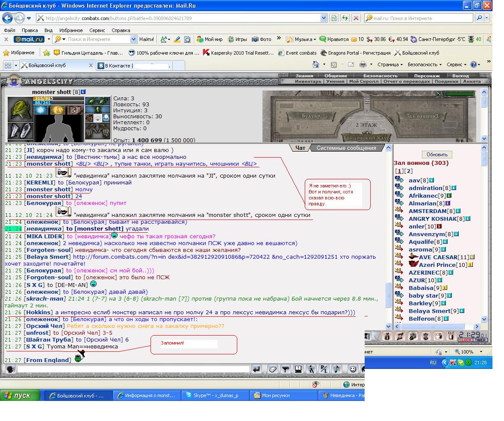Click the mail envelope counter icon
Image resolution: width=504 pixels, height=421 pixels.
coord(354,40)
